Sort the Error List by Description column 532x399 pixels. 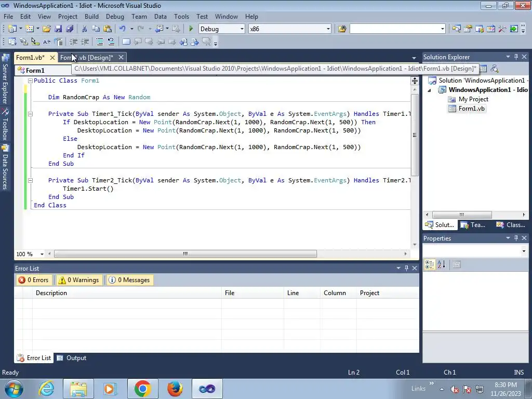pyautogui.click(x=127, y=293)
